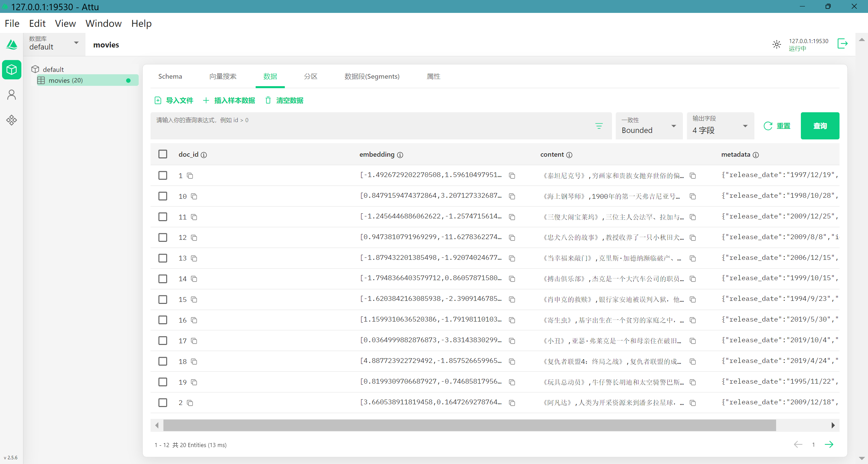Screen dimensions: 868x464
Task: Click the green 查询 button
Action: (x=820, y=126)
